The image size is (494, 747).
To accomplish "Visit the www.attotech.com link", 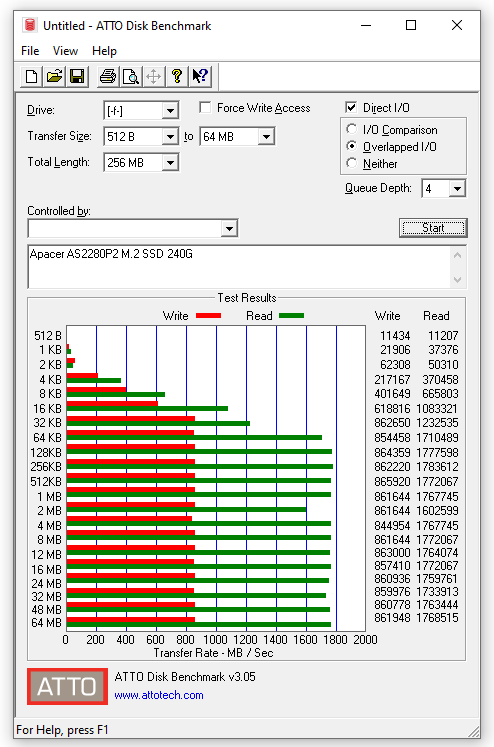I will click(x=159, y=695).
